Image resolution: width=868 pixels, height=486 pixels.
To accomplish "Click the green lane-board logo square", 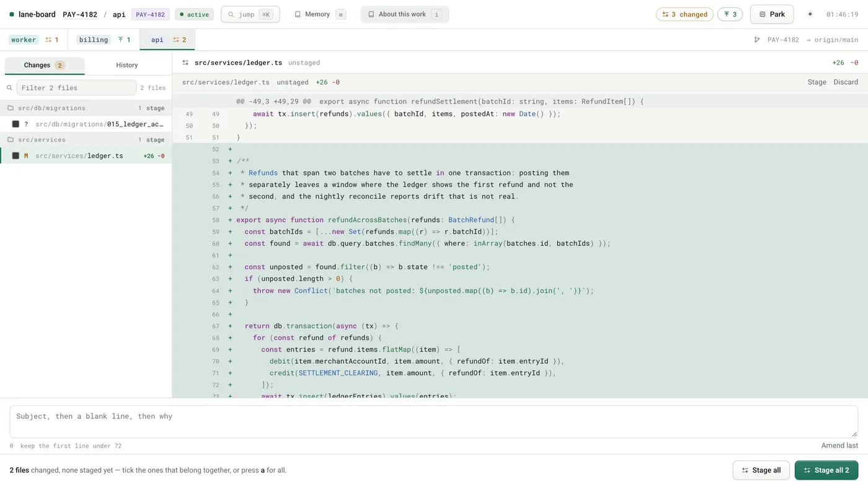I will pos(12,14).
